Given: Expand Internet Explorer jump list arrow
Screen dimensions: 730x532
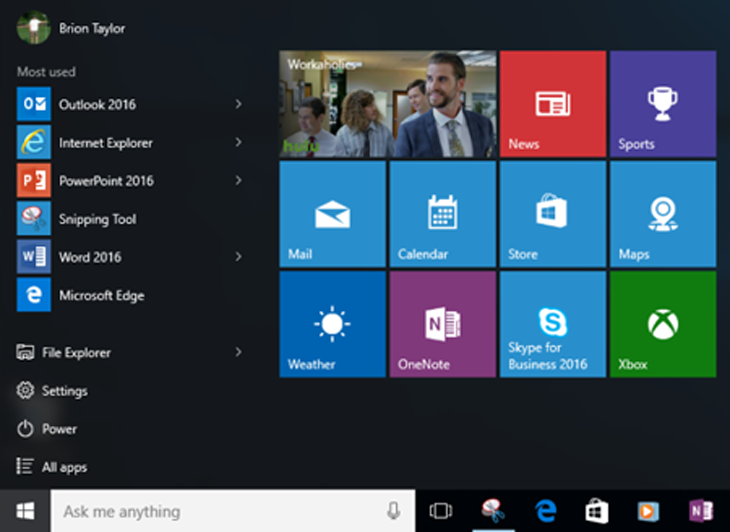Looking at the screenshot, I should coord(238,142).
